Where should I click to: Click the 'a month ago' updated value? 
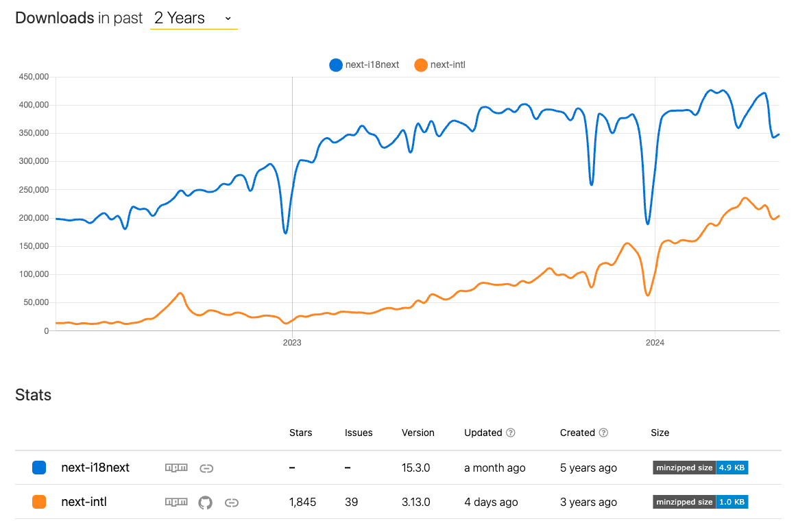point(495,468)
